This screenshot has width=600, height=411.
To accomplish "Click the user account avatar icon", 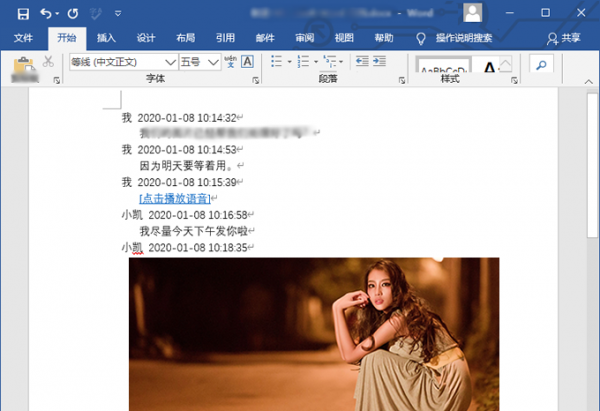I will [473, 13].
